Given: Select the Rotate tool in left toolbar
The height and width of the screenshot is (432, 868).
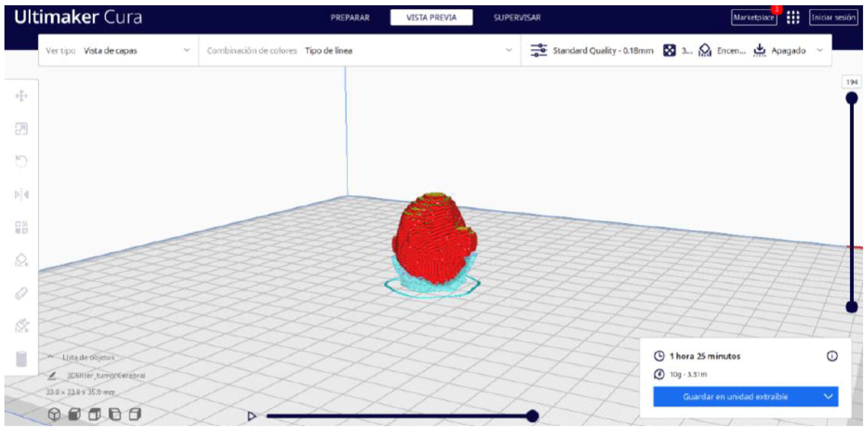Looking at the screenshot, I should pos(21,161).
